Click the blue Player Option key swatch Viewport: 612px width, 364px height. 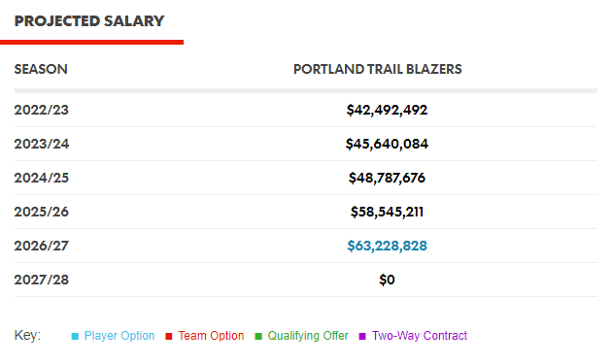point(75,336)
